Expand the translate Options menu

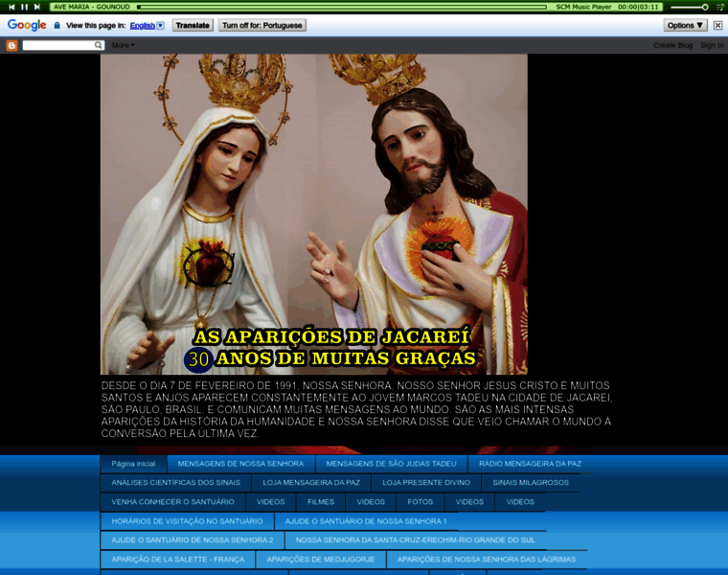coord(685,26)
